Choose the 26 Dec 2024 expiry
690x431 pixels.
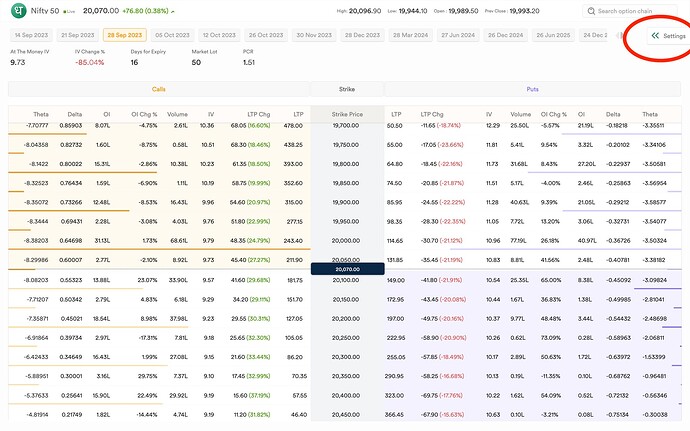pyautogui.click(x=506, y=35)
